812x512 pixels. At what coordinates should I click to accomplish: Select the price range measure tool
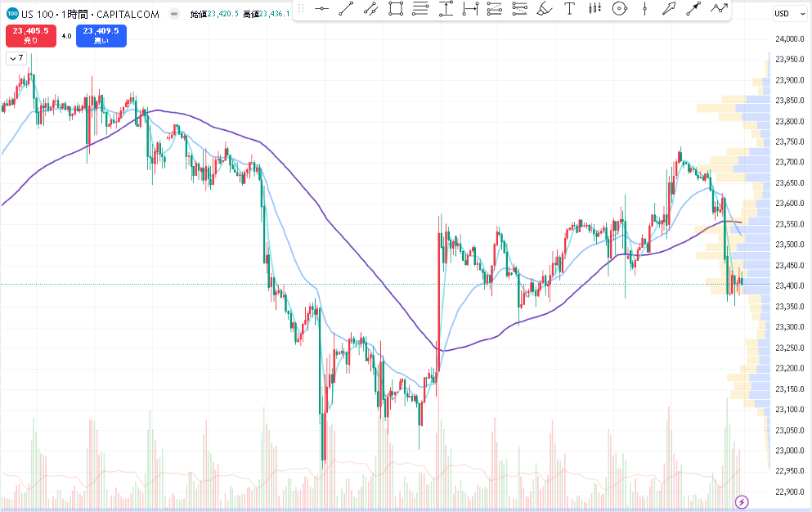click(x=446, y=9)
